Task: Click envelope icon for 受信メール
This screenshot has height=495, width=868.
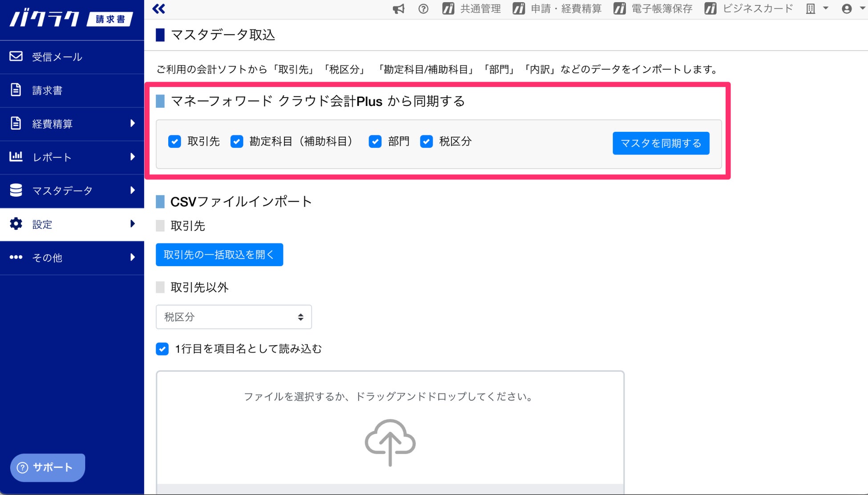Action: tap(16, 57)
